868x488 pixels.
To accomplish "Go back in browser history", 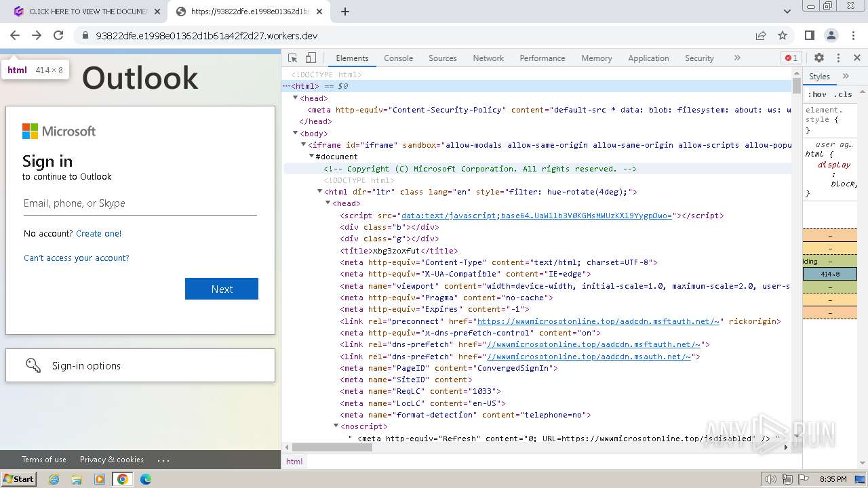I will coord(15,35).
